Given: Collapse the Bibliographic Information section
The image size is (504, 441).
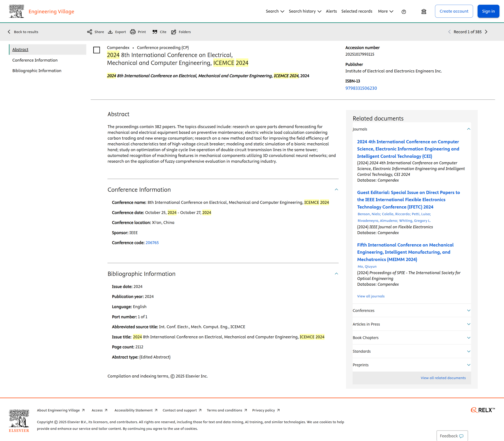Looking at the screenshot, I should coord(336,274).
